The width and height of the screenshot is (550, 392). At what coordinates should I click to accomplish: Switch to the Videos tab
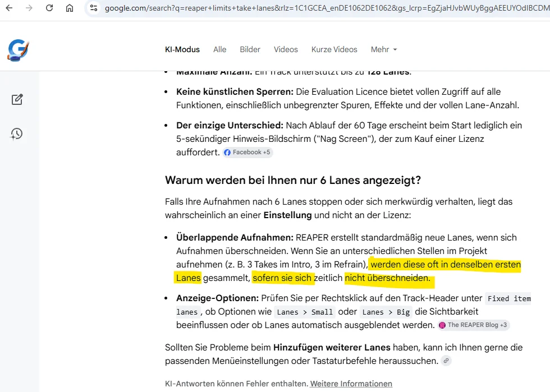286,49
